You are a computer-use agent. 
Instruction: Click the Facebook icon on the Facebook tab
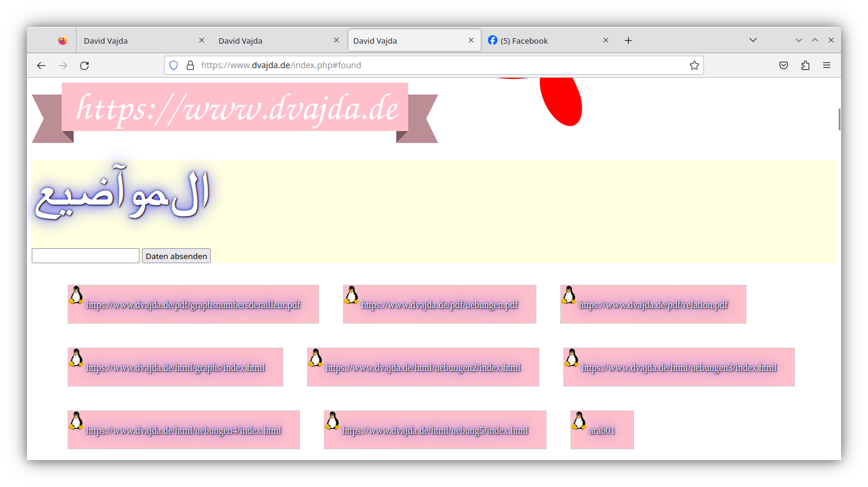pos(492,40)
